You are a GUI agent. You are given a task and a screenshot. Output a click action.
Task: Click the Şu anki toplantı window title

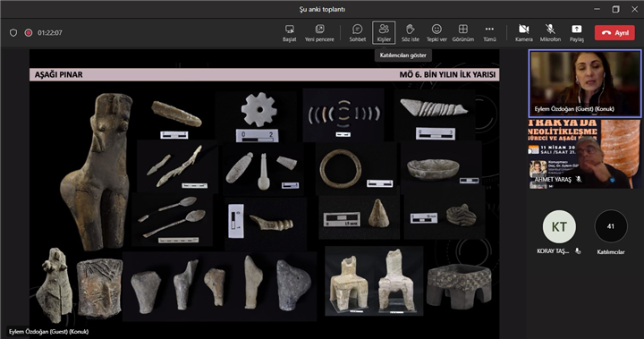pyautogui.click(x=322, y=10)
